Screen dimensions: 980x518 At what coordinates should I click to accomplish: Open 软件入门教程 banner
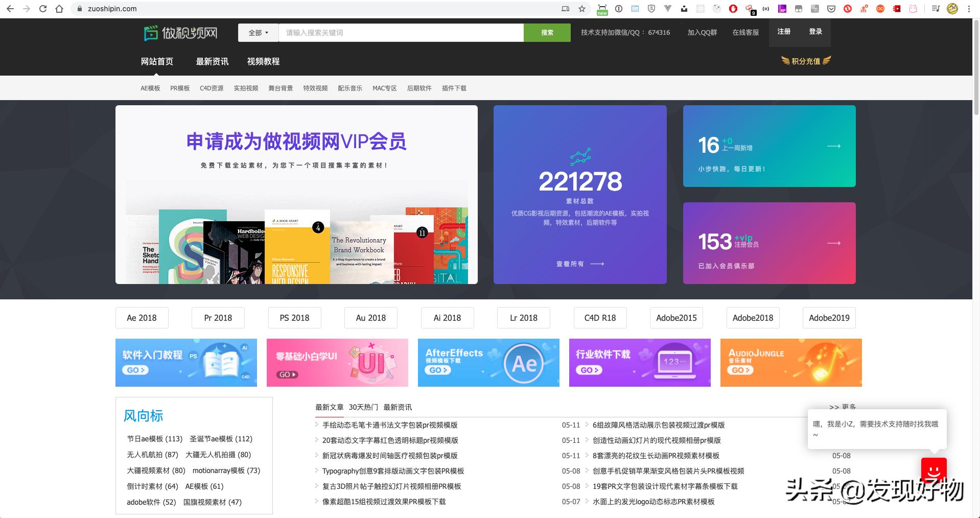coord(186,363)
